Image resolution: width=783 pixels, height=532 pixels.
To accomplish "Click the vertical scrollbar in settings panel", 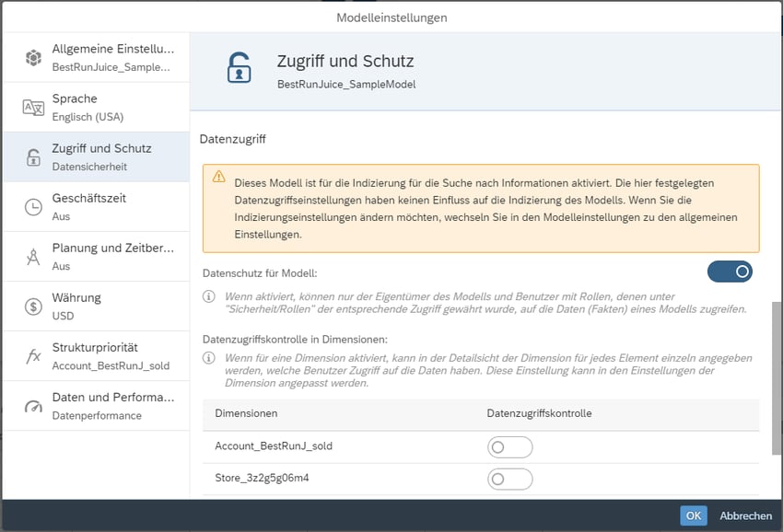I will 777,377.
